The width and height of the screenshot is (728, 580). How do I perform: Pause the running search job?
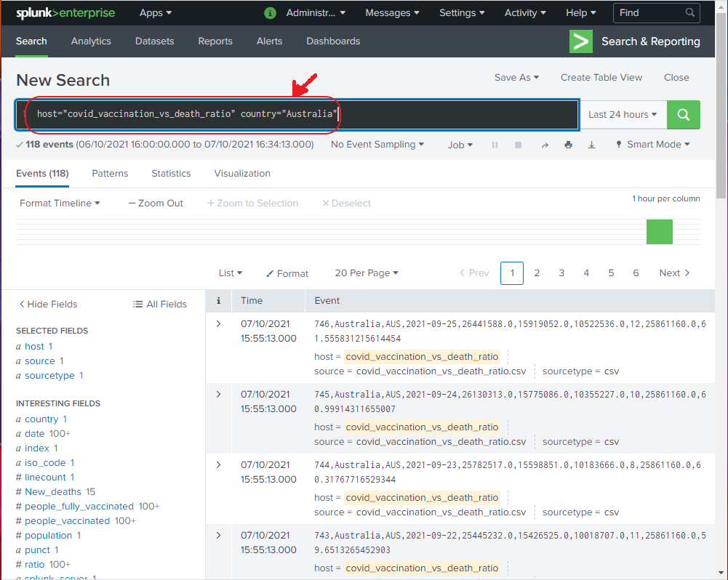(x=495, y=145)
